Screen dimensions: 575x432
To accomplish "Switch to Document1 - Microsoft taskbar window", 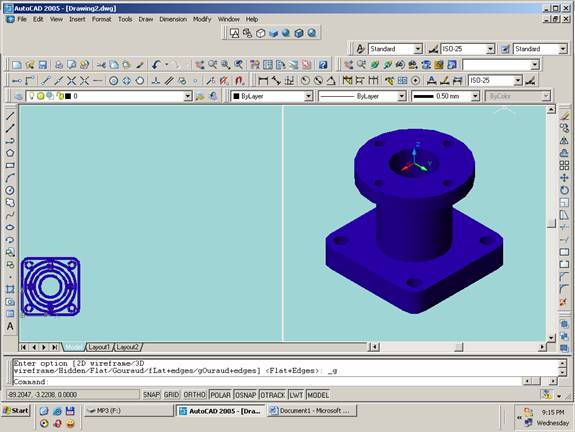I will [x=312, y=411].
